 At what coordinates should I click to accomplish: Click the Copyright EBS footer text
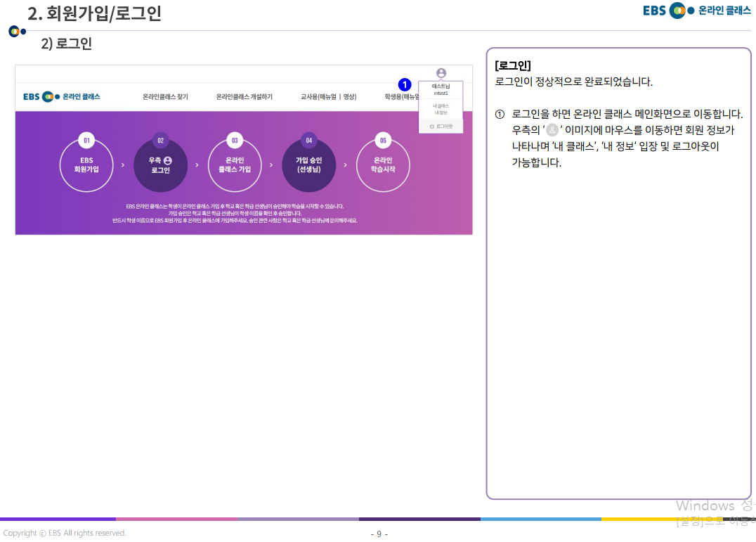pos(65,533)
